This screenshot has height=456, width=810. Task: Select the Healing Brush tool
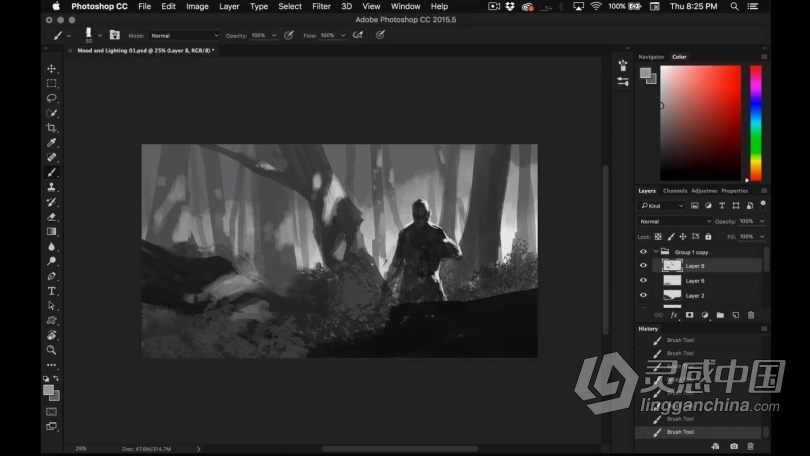pos(52,158)
